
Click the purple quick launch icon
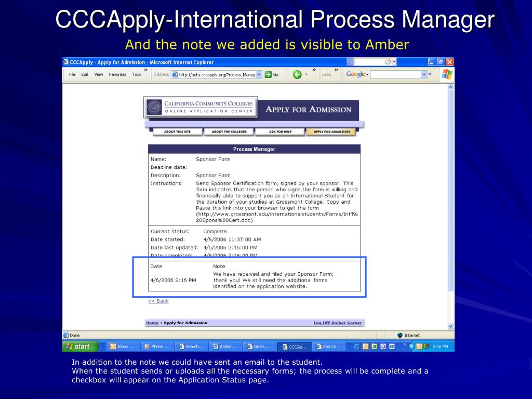point(383,347)
